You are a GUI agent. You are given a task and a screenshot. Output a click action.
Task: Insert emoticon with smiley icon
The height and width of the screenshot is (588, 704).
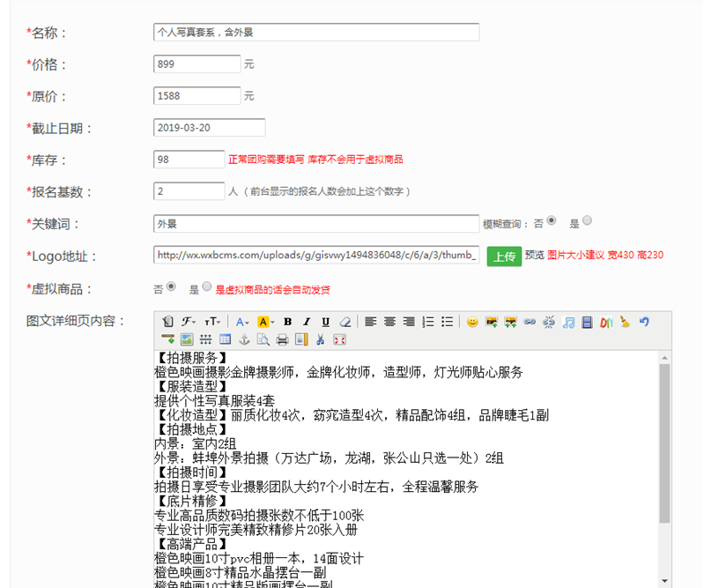click(472, 323)
